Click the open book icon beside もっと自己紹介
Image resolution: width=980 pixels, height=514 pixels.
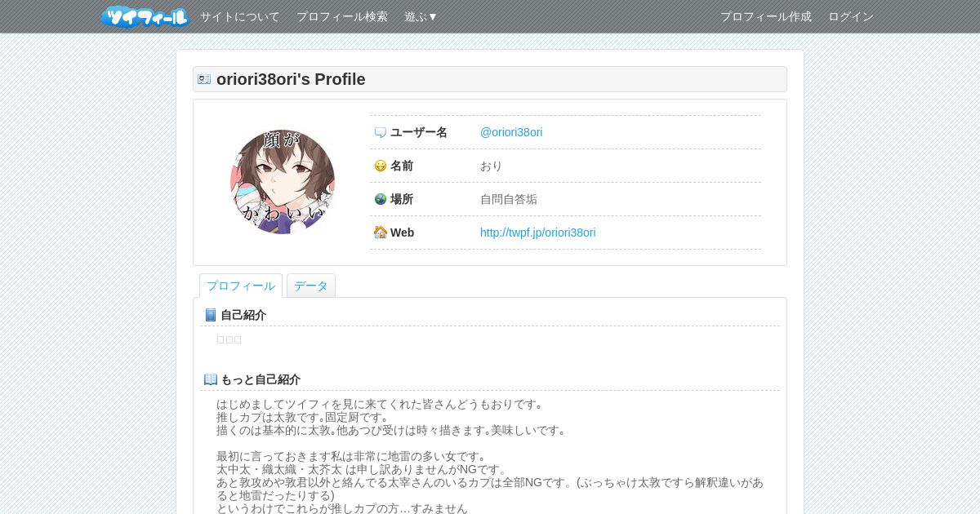coord(211,379)
